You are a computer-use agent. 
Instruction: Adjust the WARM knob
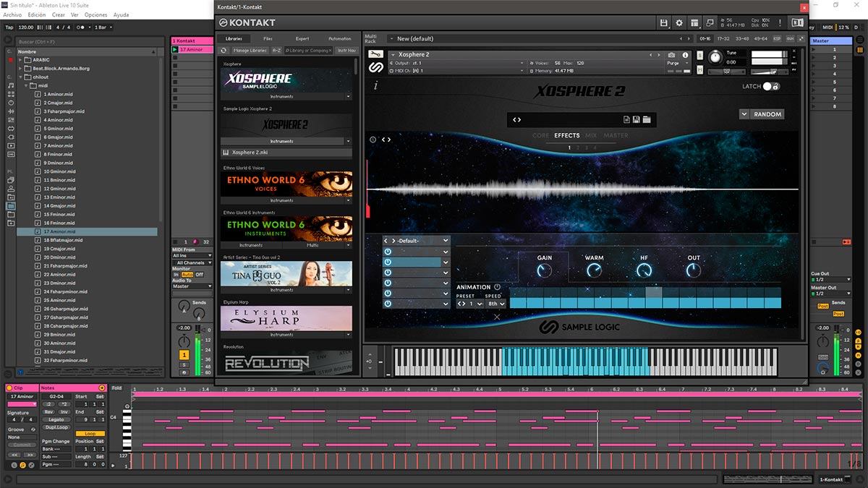tap(594, 270)
